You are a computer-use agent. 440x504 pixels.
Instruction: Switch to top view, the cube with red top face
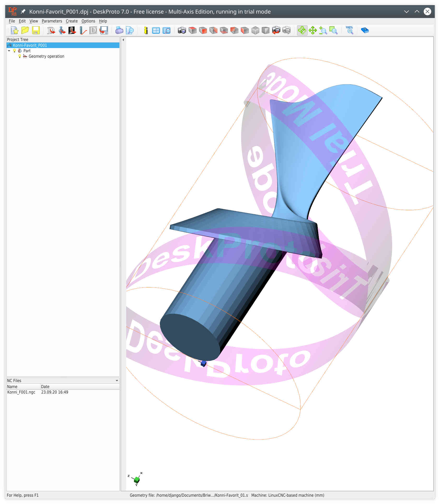(193, 31)
